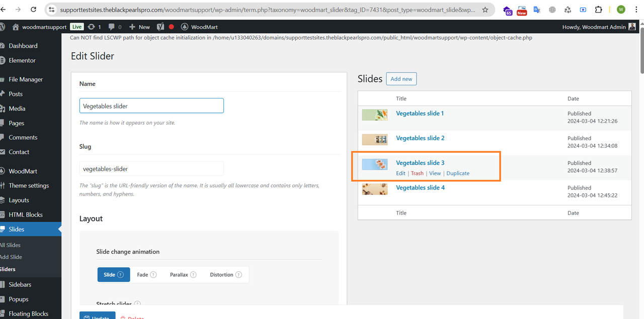Open the Howdy, Woodmart Admin account menu

[x=599, y=27]
